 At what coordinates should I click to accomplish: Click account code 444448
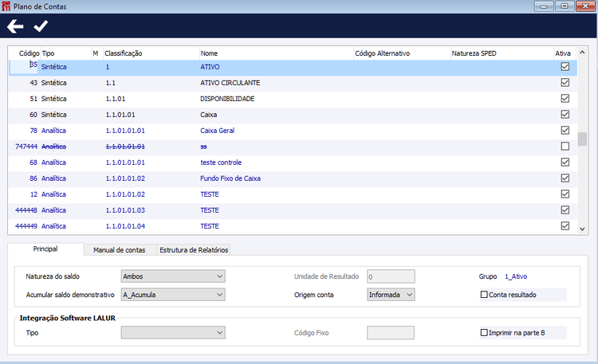point(26,210)
